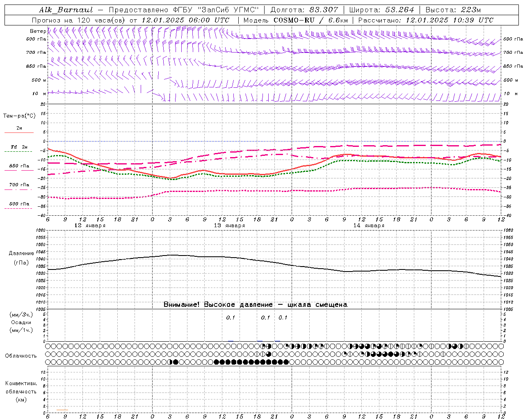Click the date label 12 января
Screen dimensions: 525x420
coord(90,226)
